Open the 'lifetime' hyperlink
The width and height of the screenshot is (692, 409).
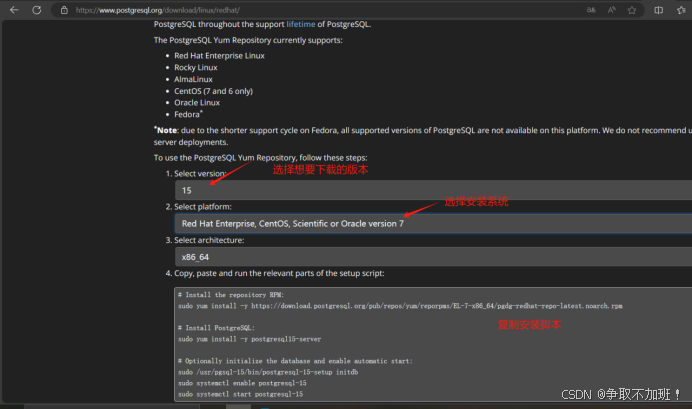pyautogui.click(x=301, y=24)
